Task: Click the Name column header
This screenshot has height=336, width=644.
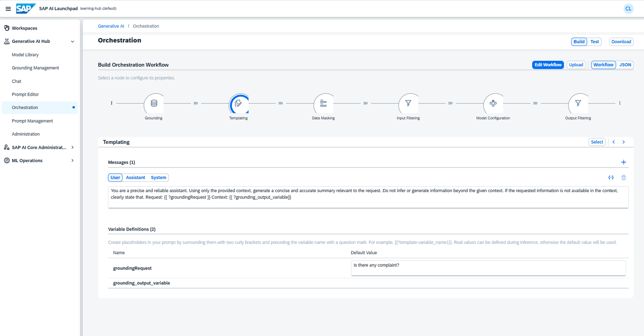Action: coord(119,253)
